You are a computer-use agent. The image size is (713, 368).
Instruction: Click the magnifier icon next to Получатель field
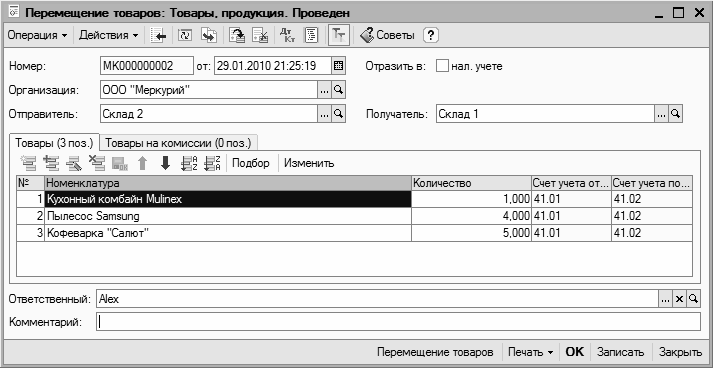tap(676, 114)
